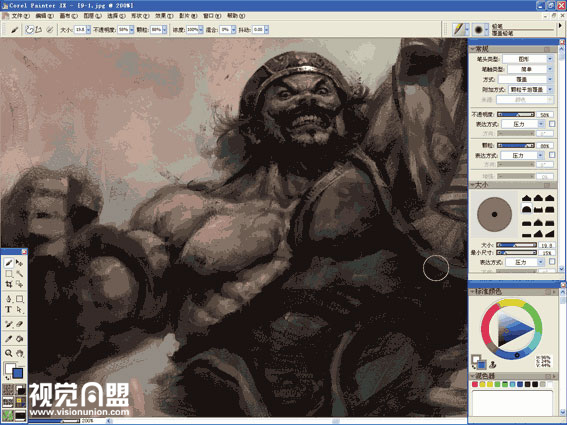The height and width of the screenshot is (425, 567).
Task: Select the Dropper tool
Action: (x=8, y=339)
